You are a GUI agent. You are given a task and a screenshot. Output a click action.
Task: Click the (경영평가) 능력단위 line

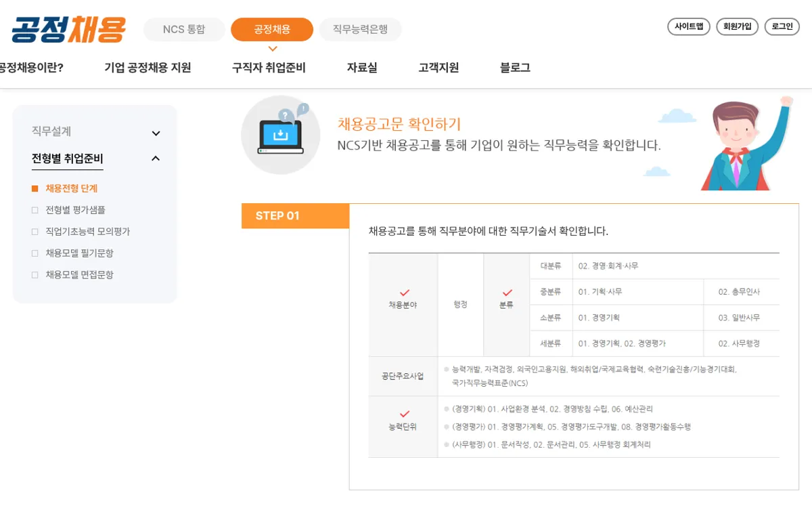click(571, 427)
